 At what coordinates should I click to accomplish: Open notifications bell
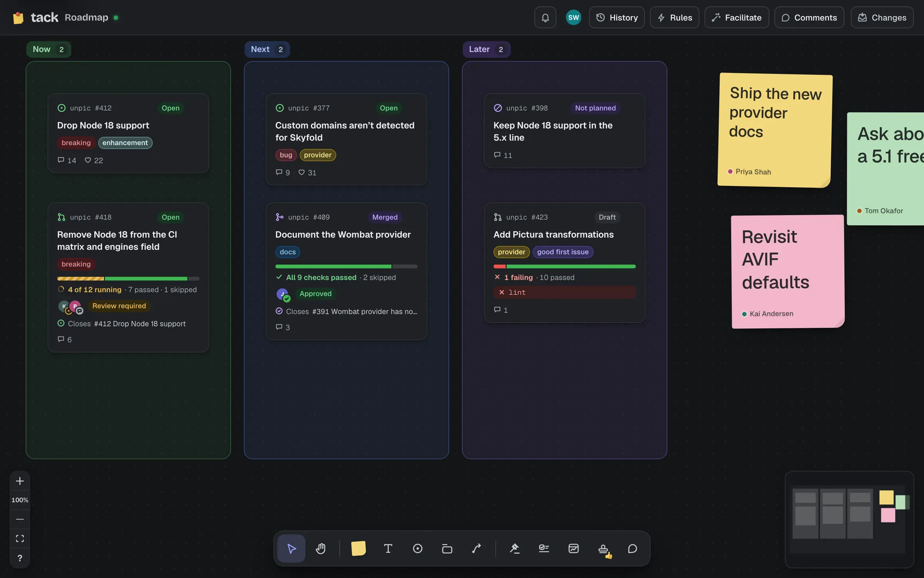[x=545, y=17]
